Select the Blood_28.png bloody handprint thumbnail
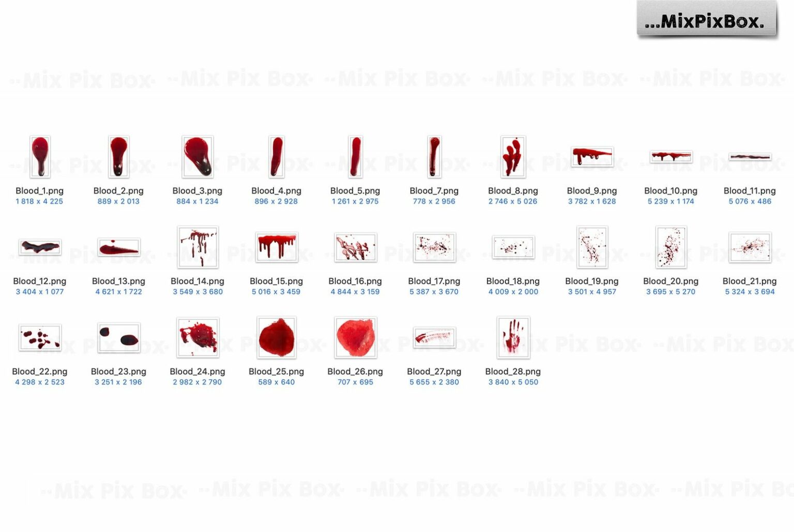 coord(512,338)
